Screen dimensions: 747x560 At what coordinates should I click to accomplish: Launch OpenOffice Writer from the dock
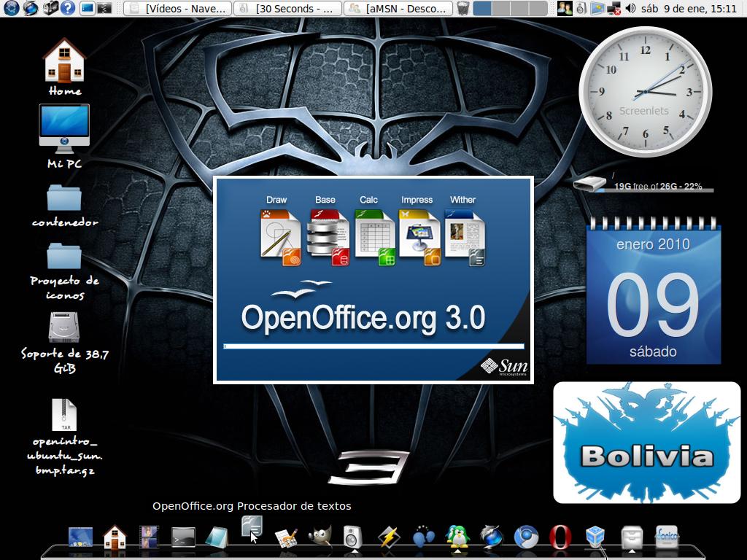point(252,527)
